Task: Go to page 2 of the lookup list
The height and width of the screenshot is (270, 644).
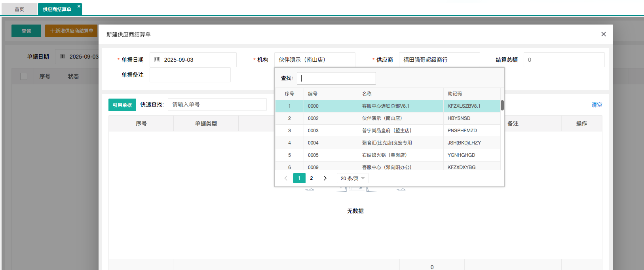Action: (312, 178)
